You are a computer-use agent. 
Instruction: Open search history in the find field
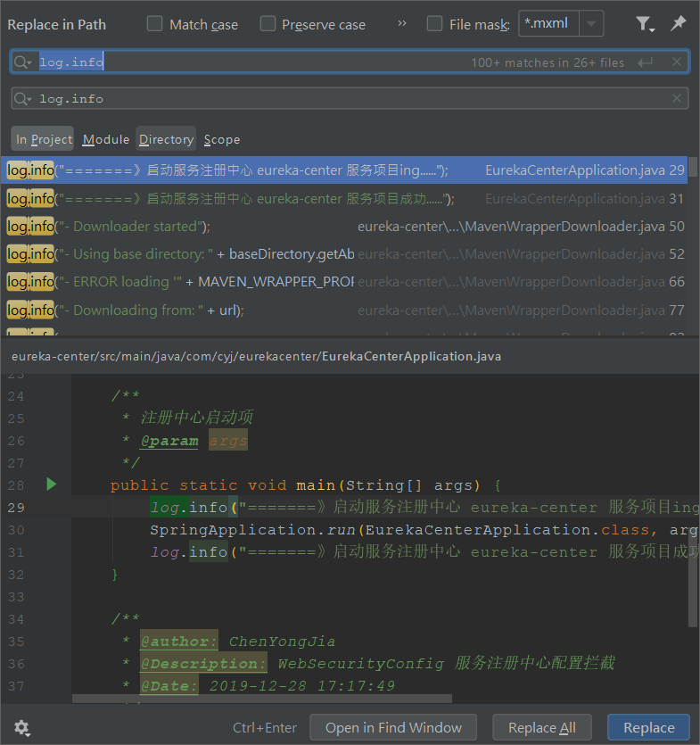pyautogui.click(x=22, y=62)
